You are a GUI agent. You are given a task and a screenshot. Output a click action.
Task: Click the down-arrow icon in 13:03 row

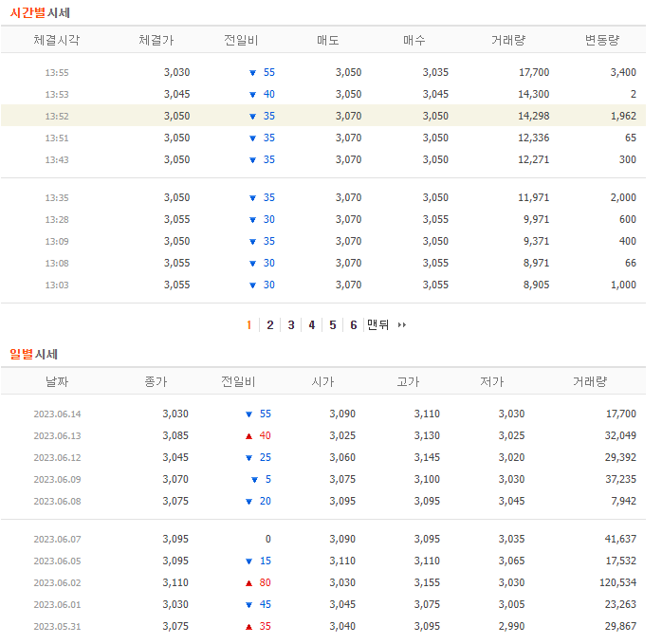[x=252, y=285]
